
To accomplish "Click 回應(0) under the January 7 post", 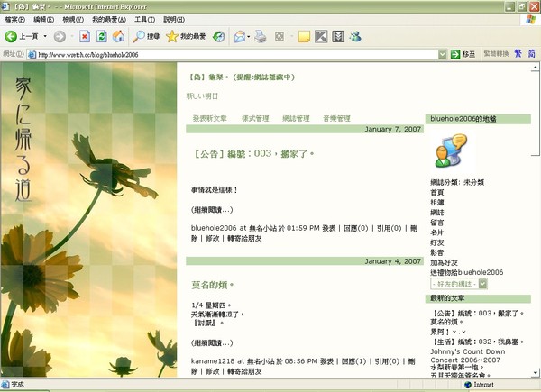I will tap(356, 228).
